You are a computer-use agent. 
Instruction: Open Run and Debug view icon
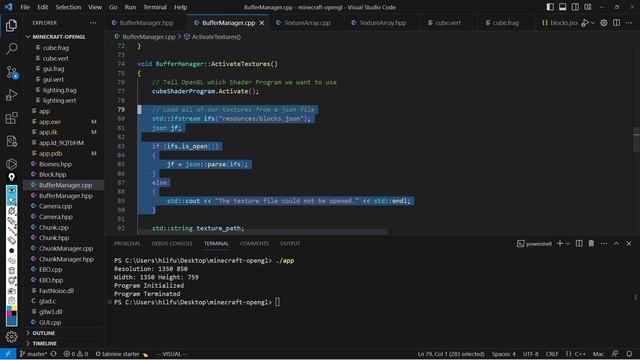point(11,95)
